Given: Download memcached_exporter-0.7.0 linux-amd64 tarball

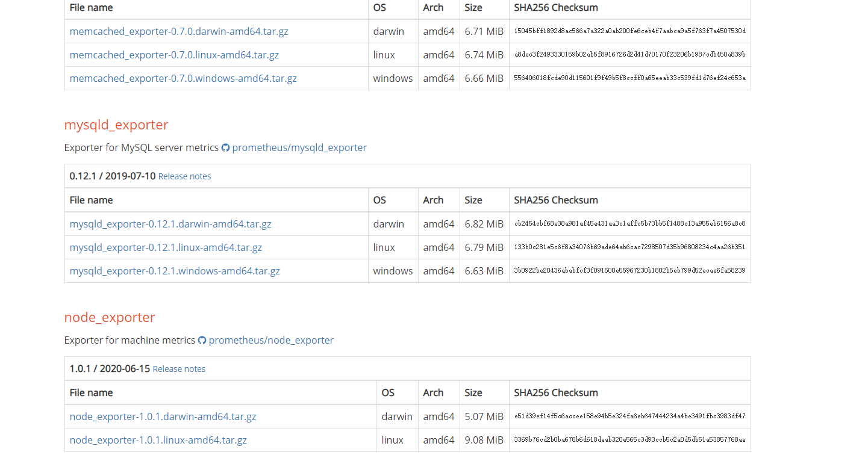Looking at the screenshot, I should coord(174,55).
